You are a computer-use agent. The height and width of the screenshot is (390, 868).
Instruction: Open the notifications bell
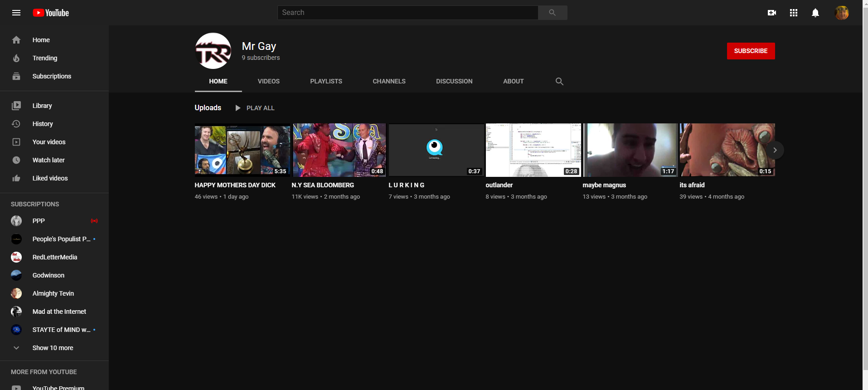click(815, 13)
